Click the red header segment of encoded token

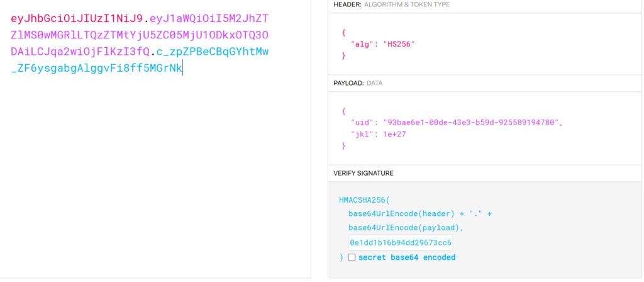point(77,18)
